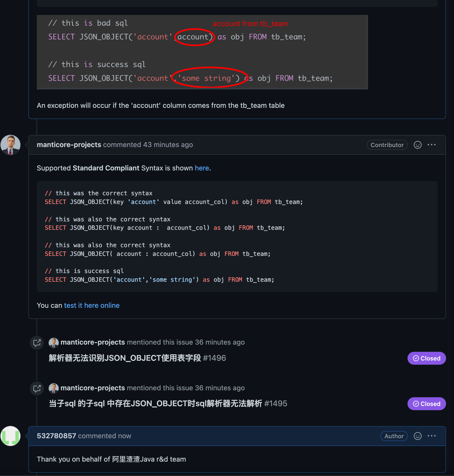Image resolution: width=454 pixels, height=476 pixels.
Task: Open three-dot menu on 532780857 comment
Action: pyautogui.click(x=432, y=436)
